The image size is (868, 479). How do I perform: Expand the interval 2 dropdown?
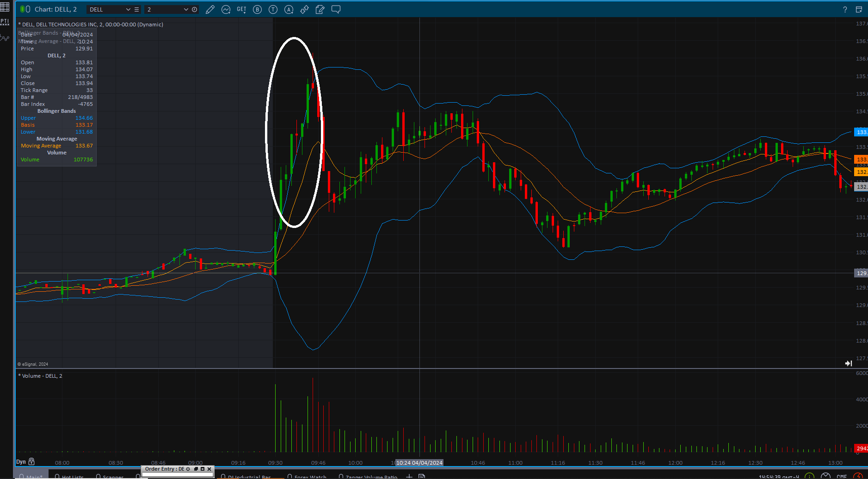[x=186, y=10]
